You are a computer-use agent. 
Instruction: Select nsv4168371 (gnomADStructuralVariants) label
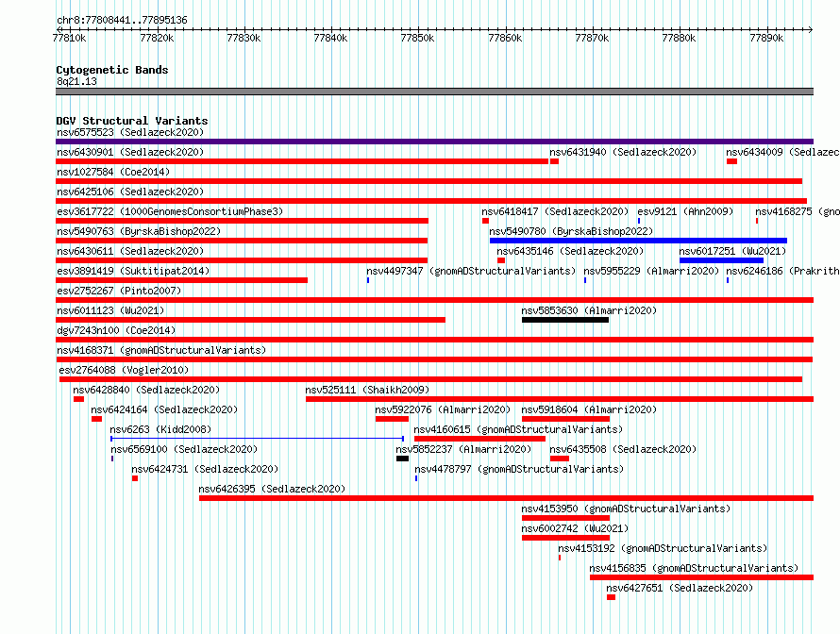coord(161,350)
